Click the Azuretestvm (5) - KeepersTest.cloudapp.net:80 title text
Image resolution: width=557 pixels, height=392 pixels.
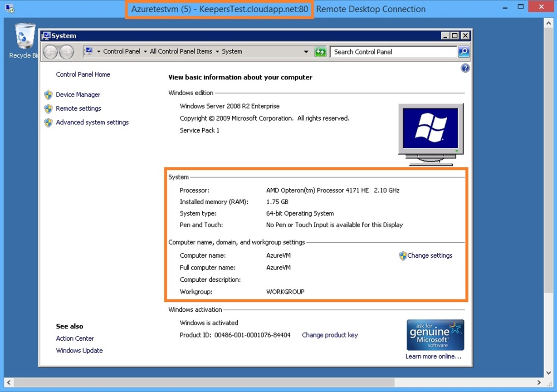[x=220, y=9]
